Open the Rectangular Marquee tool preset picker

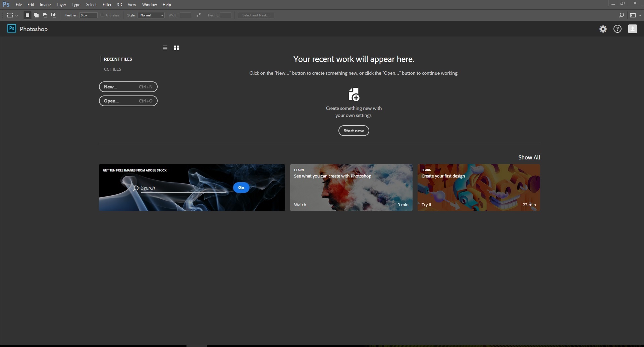point(12,15)
